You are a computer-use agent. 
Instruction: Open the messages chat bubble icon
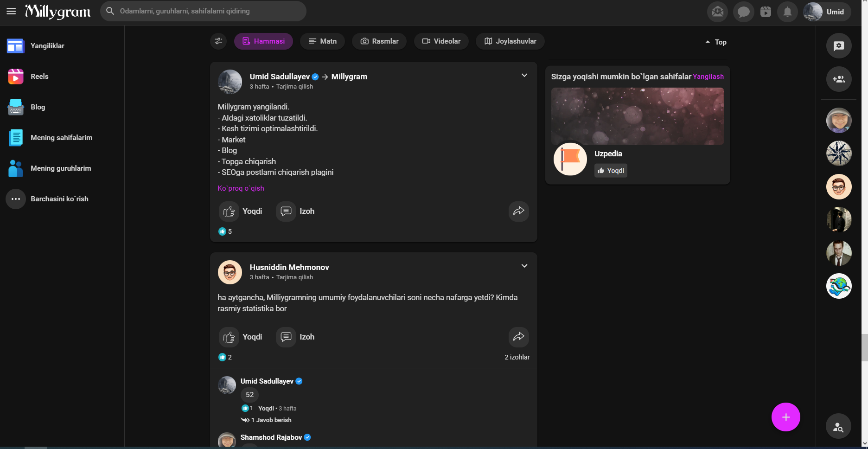click(x=743, y=12)
